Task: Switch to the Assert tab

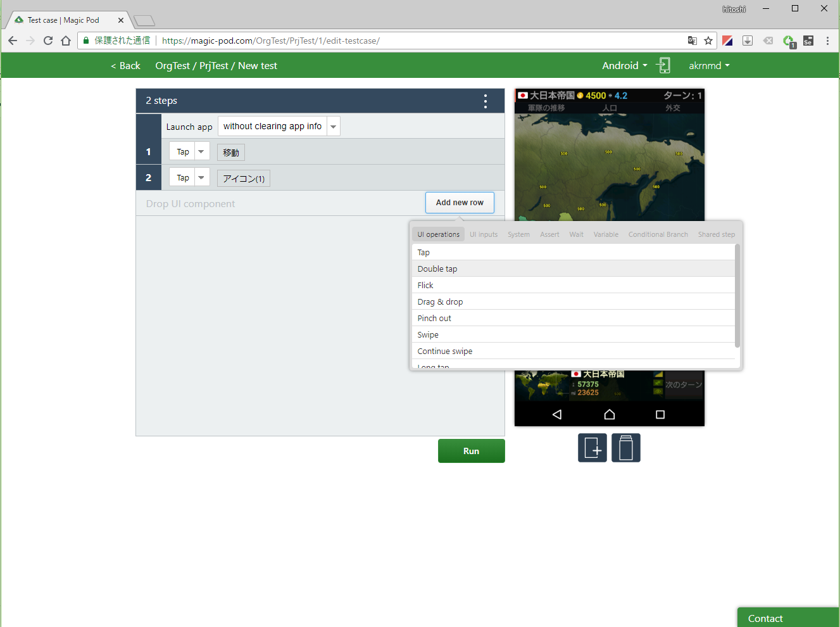Action: [549, 234]
